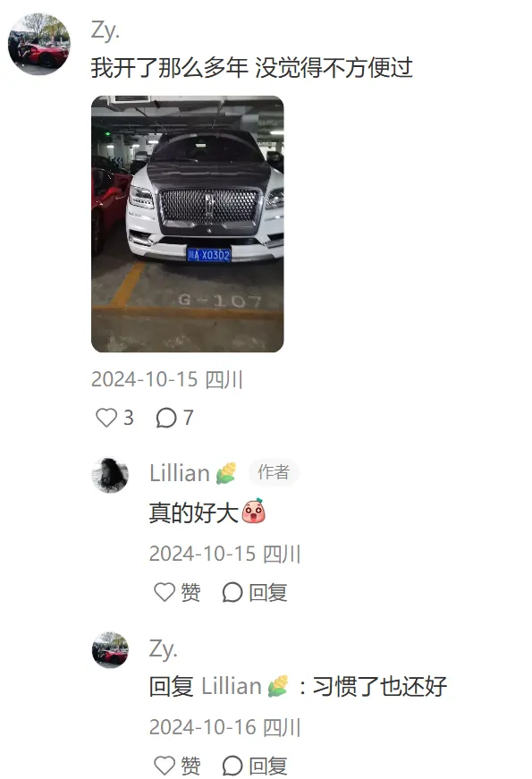The image size is (532, 779).
Task: Open Lillian's profile avatar
Action: point(110,475)
